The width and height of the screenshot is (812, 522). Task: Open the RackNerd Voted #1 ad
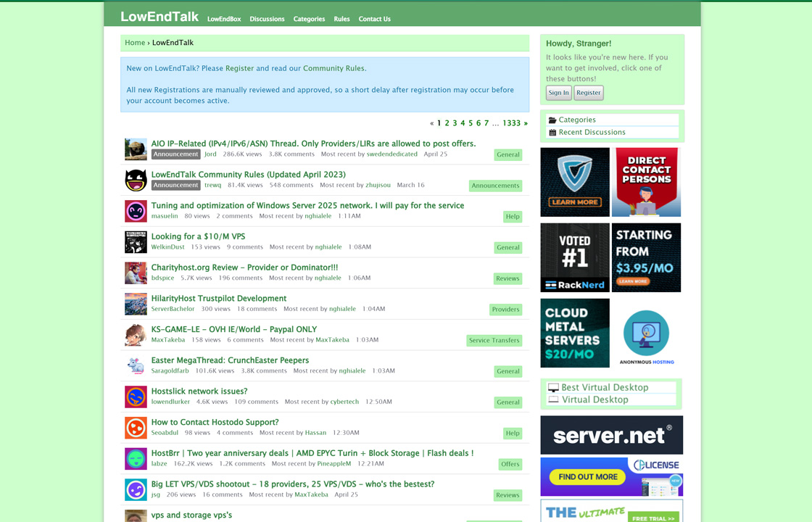tap(575, 257)
